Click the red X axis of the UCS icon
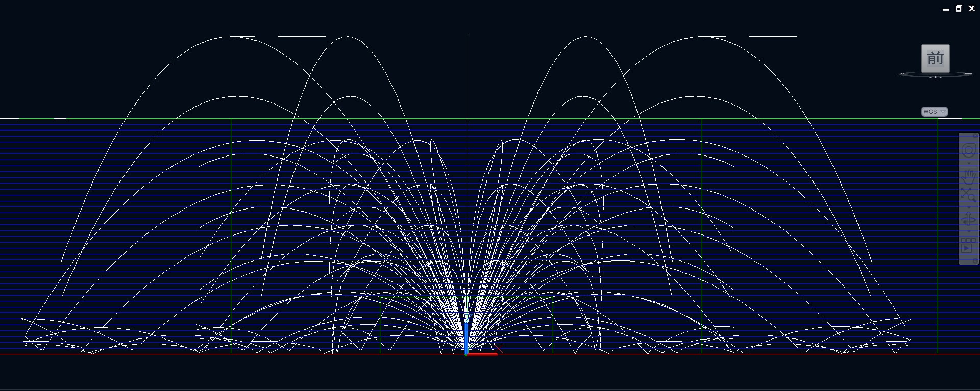This screenshot has width=980, height=391. click(x=483, y=354)
